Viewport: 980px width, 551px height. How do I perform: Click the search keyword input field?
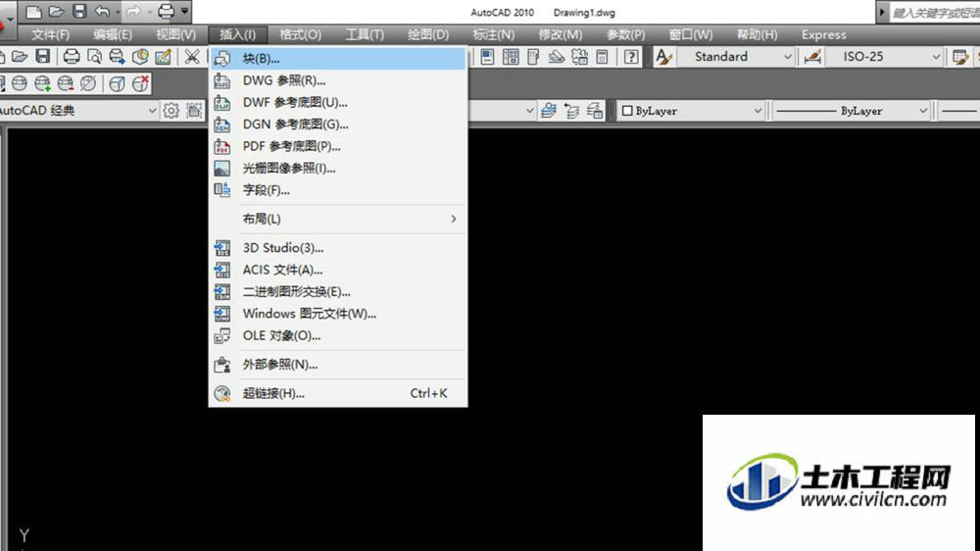[x=934, y=12]
